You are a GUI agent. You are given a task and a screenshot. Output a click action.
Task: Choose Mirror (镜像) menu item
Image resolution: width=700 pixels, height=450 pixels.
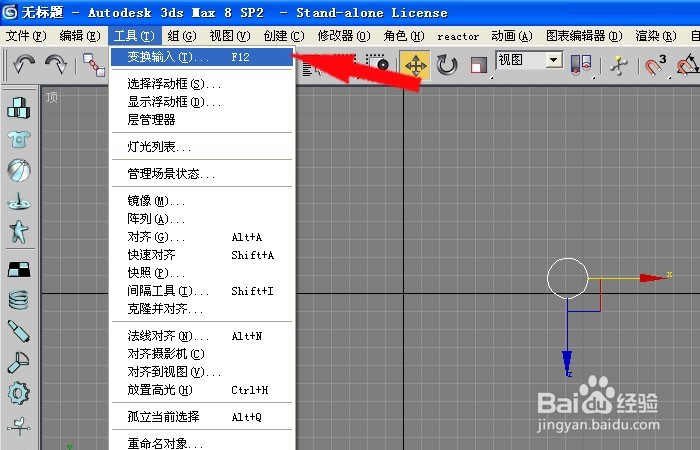(202, 201)
